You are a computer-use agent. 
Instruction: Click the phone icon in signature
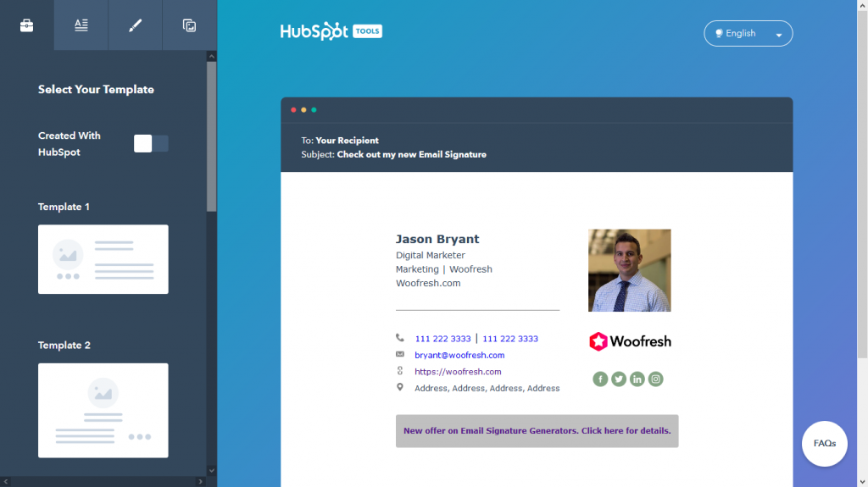400,338
